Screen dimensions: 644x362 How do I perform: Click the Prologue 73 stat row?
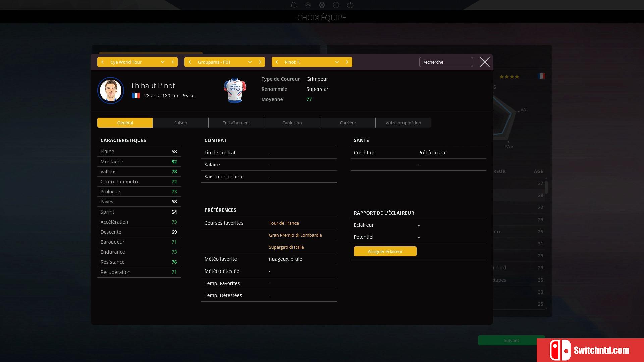(x=139, y=192)
